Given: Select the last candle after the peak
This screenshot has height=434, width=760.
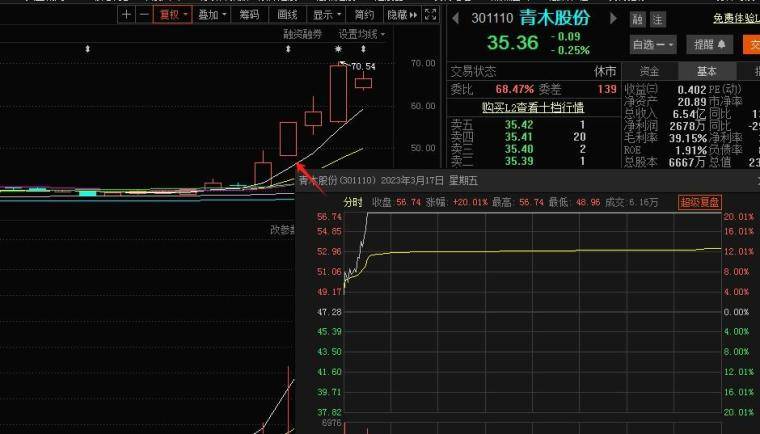Looking at the screenshot, I should pyautogui.click(x=364, y=82).
